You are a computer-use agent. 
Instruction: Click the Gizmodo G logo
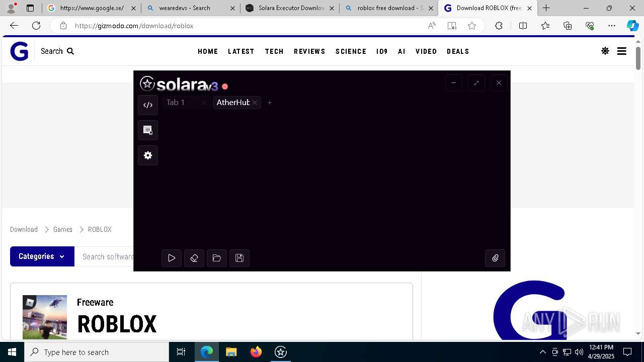[x=19, y=51]
